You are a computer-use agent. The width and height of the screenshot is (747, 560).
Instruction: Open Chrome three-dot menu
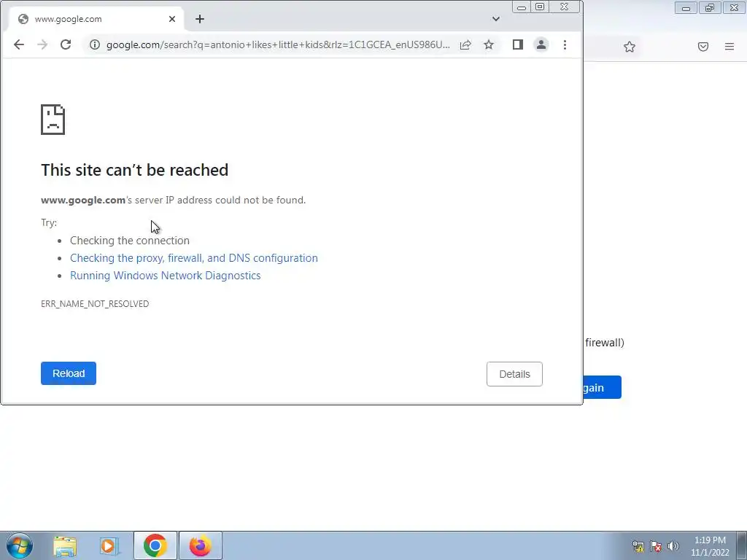(565, 44)
